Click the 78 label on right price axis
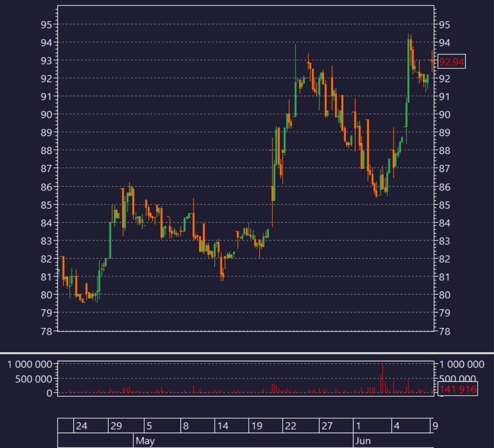494x448 pixels. (x=444, y=332)
